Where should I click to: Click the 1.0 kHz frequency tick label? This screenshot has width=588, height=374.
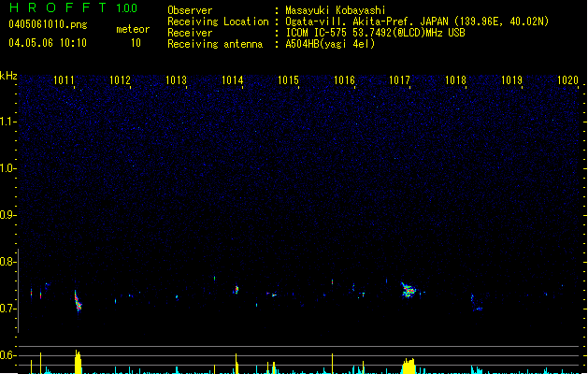coord(7,168)
